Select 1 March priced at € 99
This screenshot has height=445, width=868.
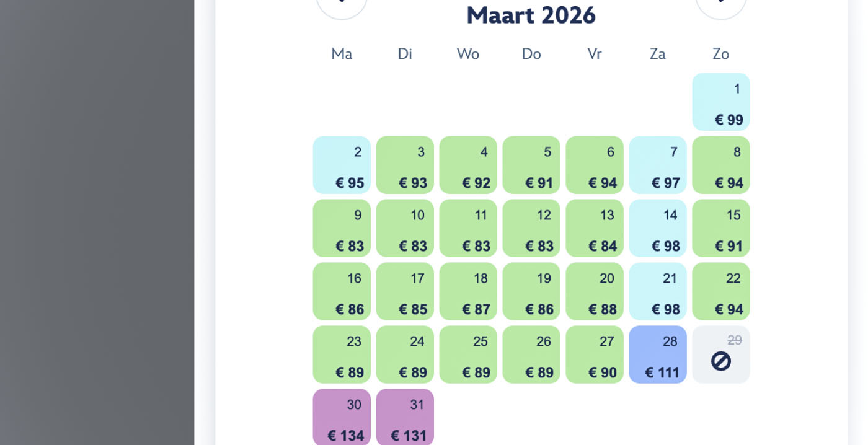(x=720, y=102)
